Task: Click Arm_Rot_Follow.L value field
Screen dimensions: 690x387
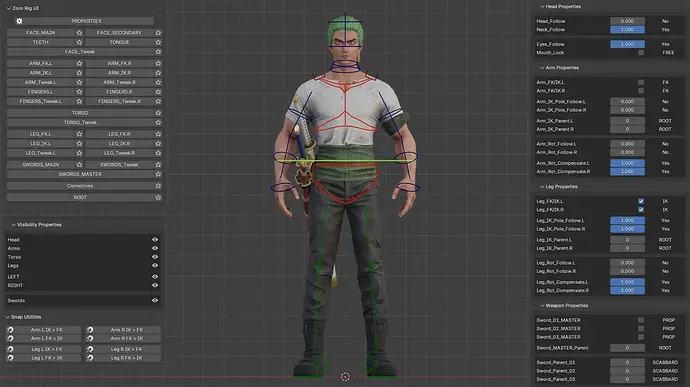Action: point(627,144)
